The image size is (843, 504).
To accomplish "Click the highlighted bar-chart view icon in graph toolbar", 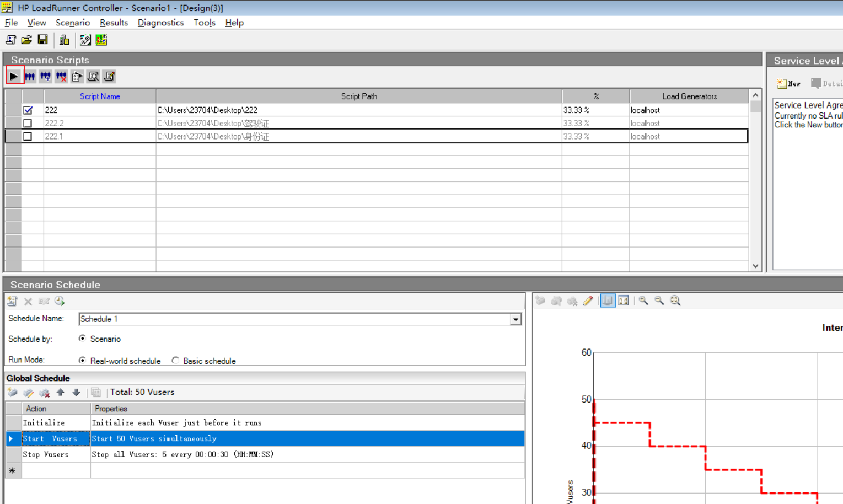I will click(x=608, y=301).
